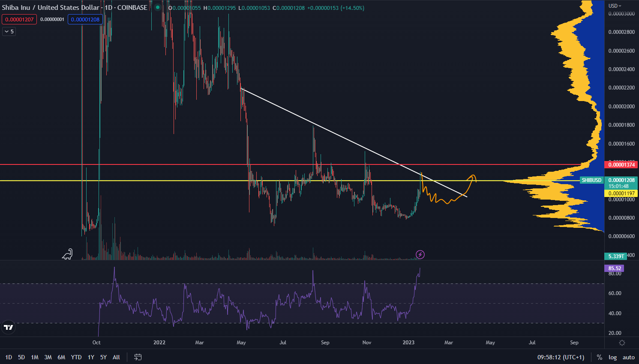Viewport: 639px width, 364px height.
Task: Click the white dinosaur icon on chart
Action: 68,254
